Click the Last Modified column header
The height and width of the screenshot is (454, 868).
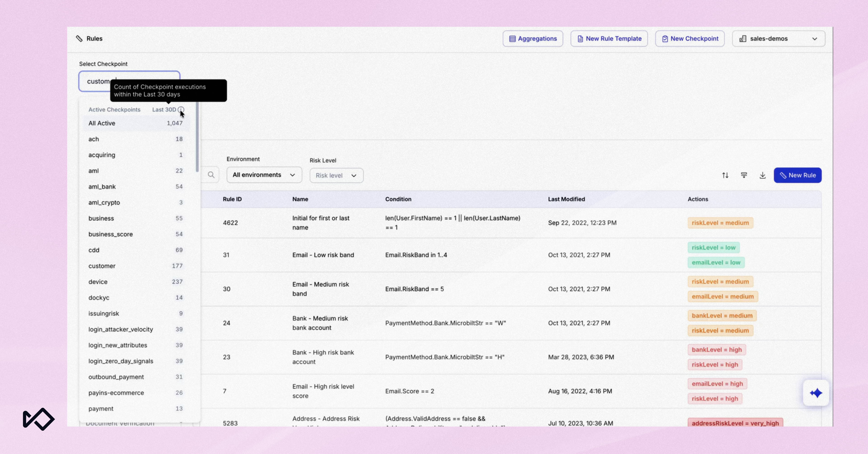point(566,199)
